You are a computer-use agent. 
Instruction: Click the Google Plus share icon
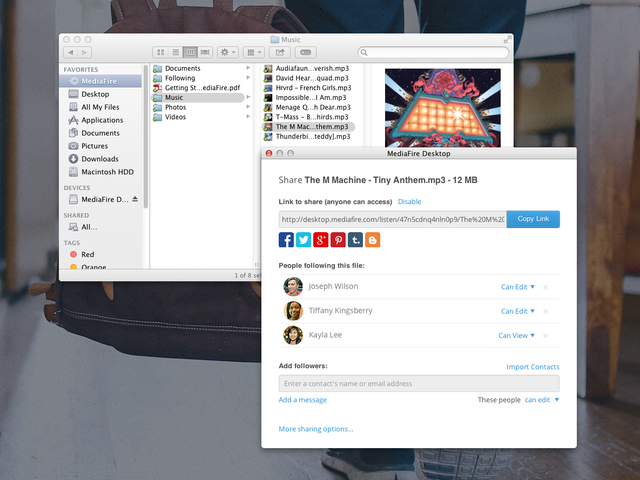[321, 240]
